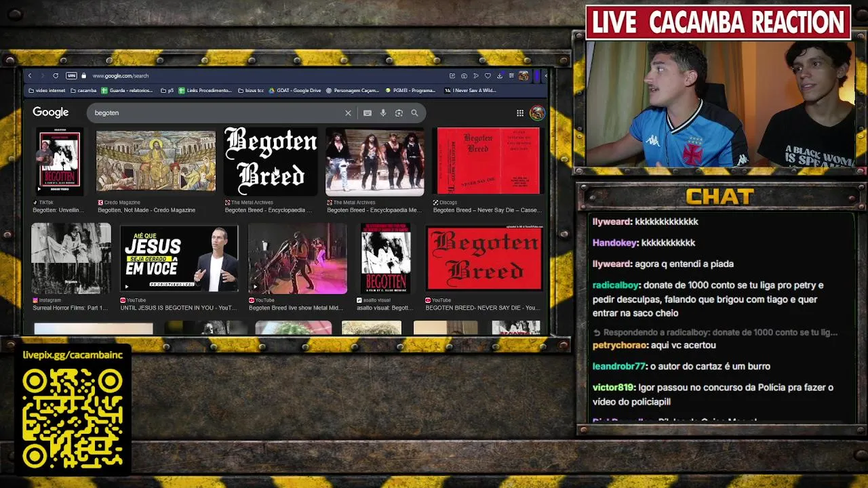The height and width of the screenshot is (488, 868).
Task: Open the on-screen keyboard input tool
Action: (368, 113)
